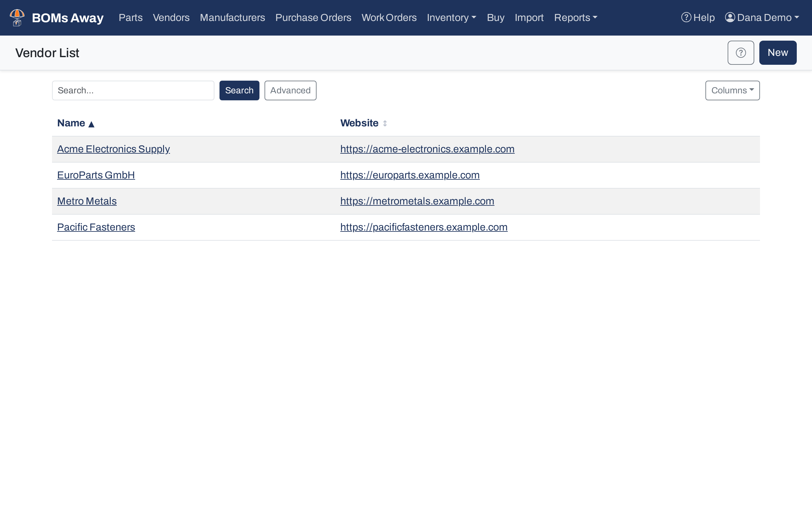Sort by the Website column header
812x508 pixels.
click(x=359, y=123)
